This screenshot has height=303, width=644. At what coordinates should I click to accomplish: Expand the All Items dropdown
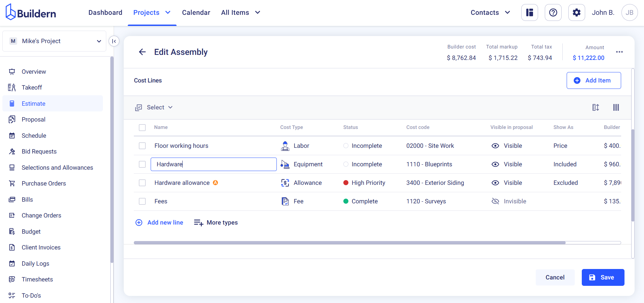[241, 12]
